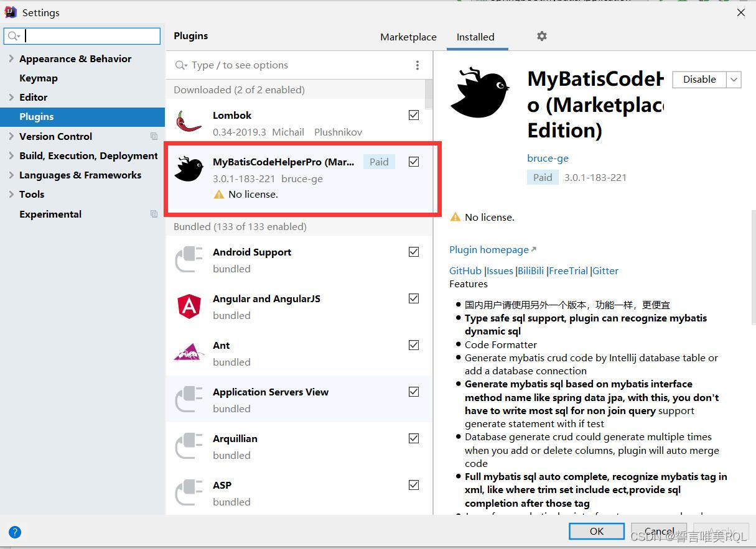This screenshot has width=756, height=549.
Task: Click the Lombok chili pepper icon
Action: pyautogui.click(x=189, y=122)
